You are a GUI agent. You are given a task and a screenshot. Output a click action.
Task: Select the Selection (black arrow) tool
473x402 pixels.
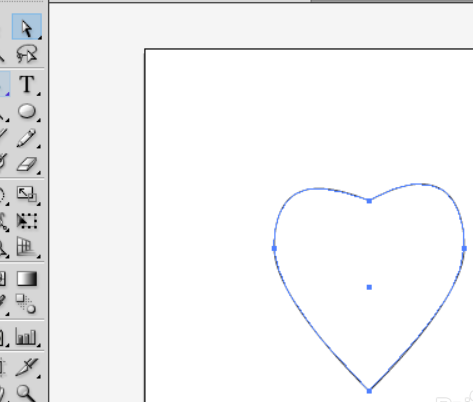pyautogui.click(x=27, y=27)
